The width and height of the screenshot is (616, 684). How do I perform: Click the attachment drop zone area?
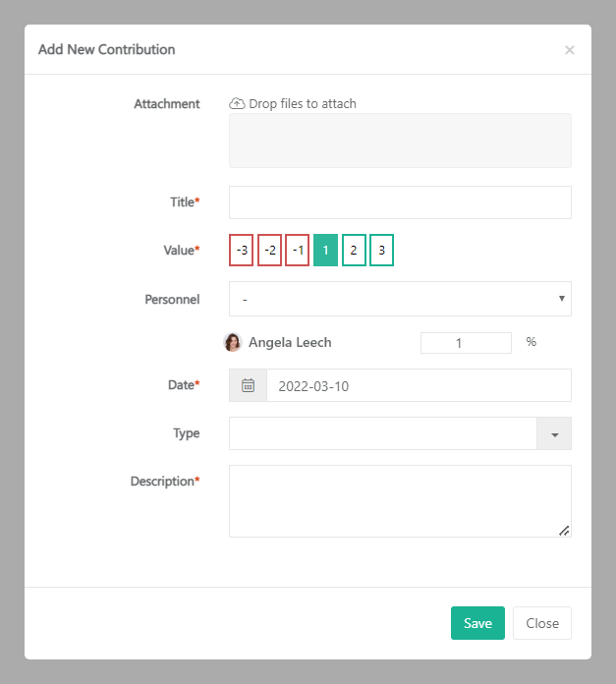click(x=400, y=141)
